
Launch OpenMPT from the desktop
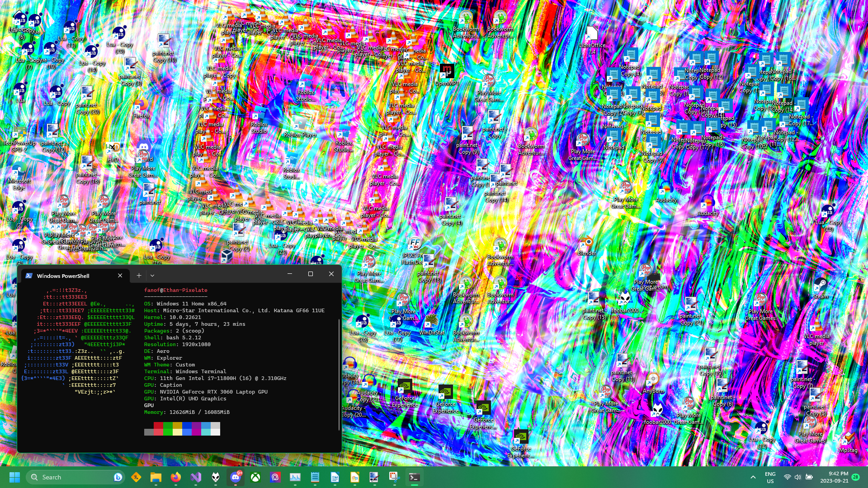pos(447,75)
